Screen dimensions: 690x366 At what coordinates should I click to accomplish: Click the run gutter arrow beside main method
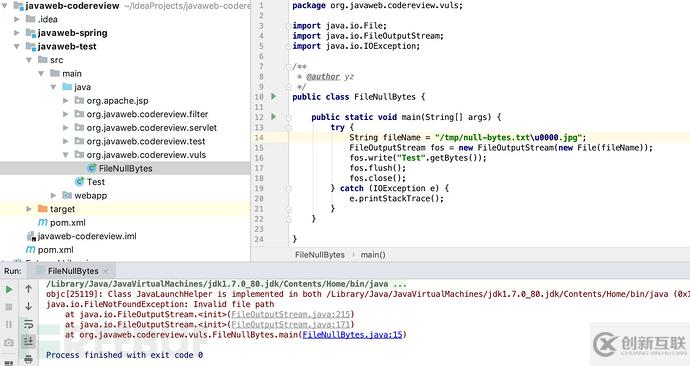tap(274, 117)
